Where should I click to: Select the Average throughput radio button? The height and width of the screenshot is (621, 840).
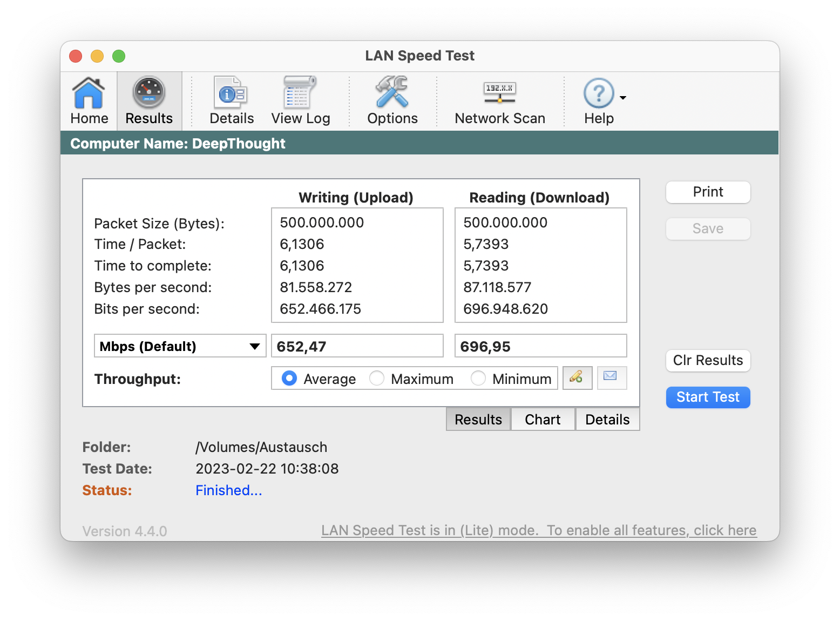tap(289, 379)
